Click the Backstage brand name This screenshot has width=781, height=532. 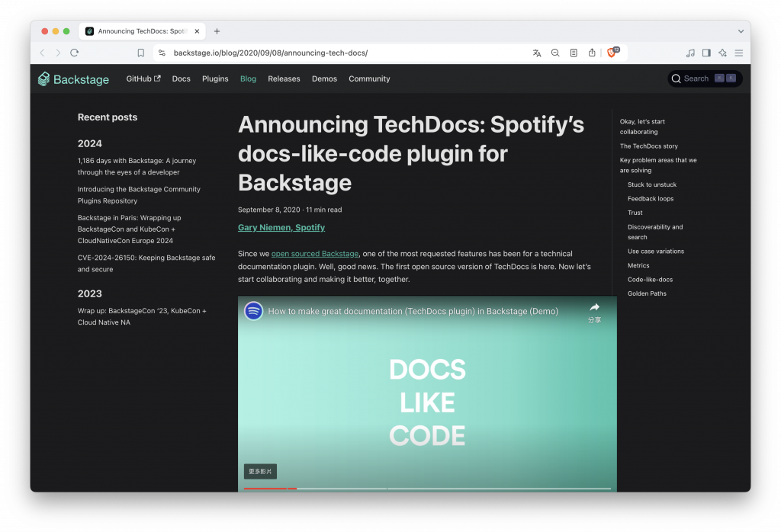pyautogui.click(x=81, y=79)
